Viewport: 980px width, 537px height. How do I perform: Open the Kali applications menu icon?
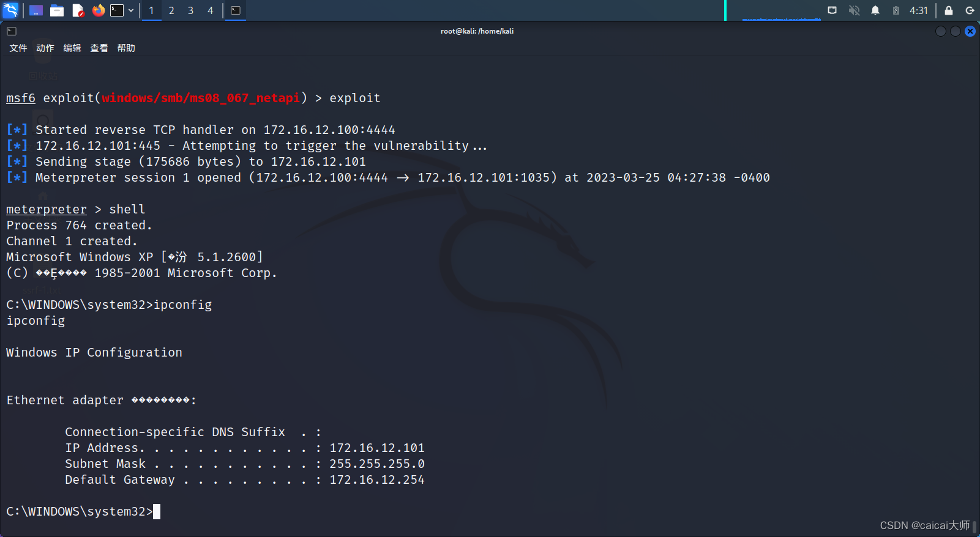(x=10, y=10)
